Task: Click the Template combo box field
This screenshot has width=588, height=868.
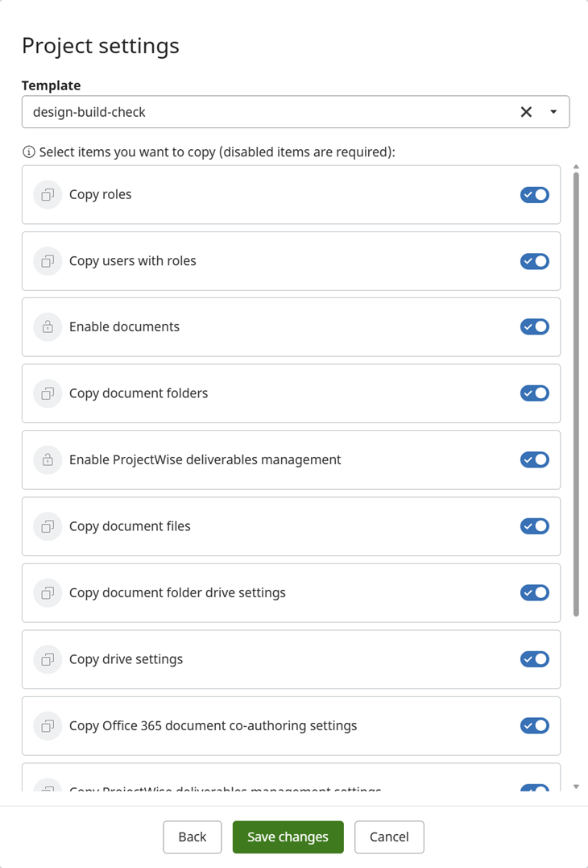Action: tap(266, 112)
